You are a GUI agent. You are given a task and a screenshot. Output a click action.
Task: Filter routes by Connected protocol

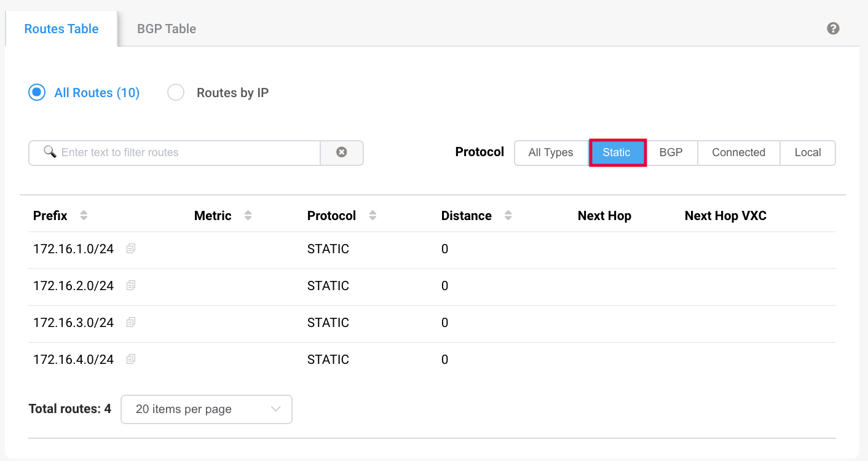tap(738, 152)
